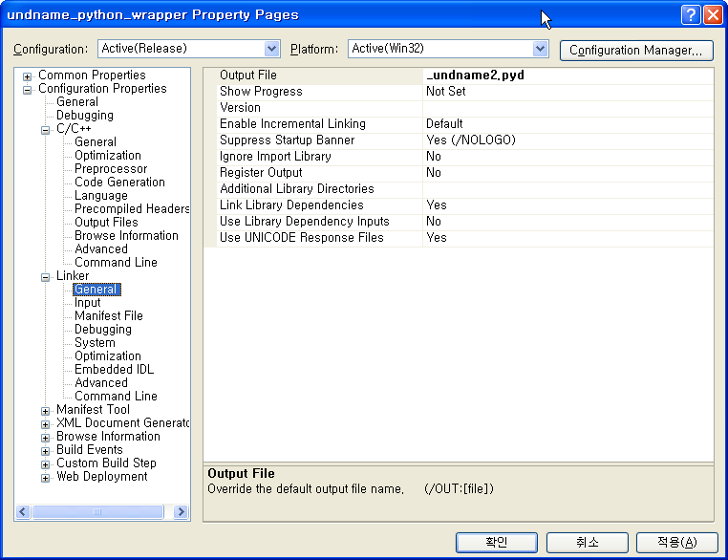728x560 pixels.
Task: Expand the Web Deployment node
Action: [46, 478]
